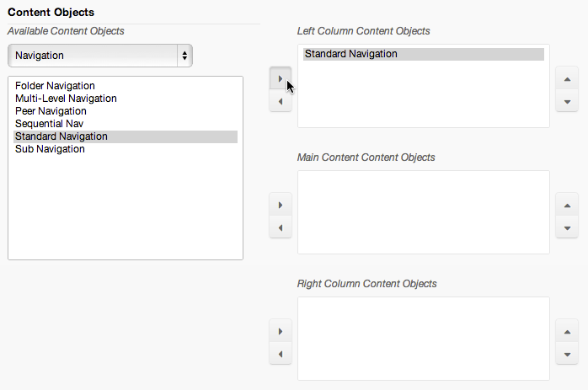Move Main Content item up
This screenshot has height=390, width=588.
tap(567, 206)
